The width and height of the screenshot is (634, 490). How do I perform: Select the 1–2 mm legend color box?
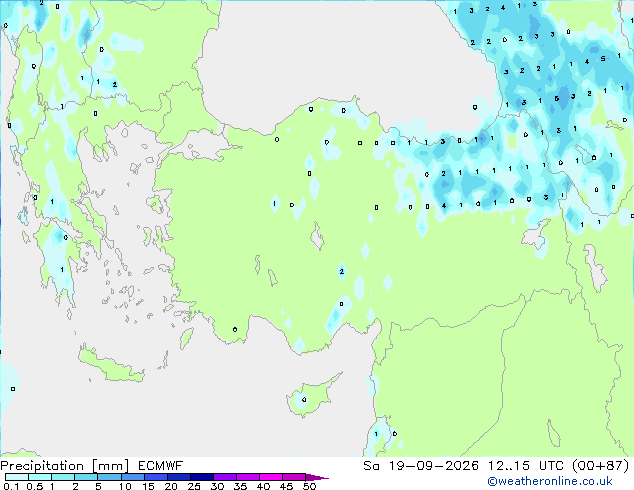pos(63,477)
